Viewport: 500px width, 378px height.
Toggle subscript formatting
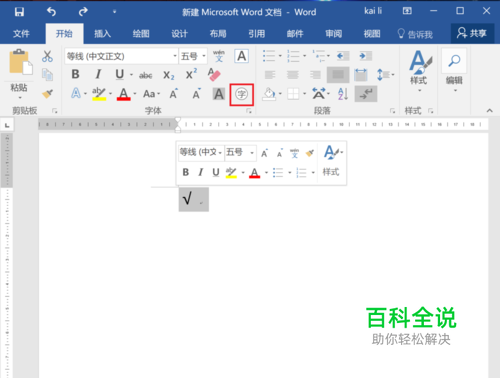coord(169,75)
